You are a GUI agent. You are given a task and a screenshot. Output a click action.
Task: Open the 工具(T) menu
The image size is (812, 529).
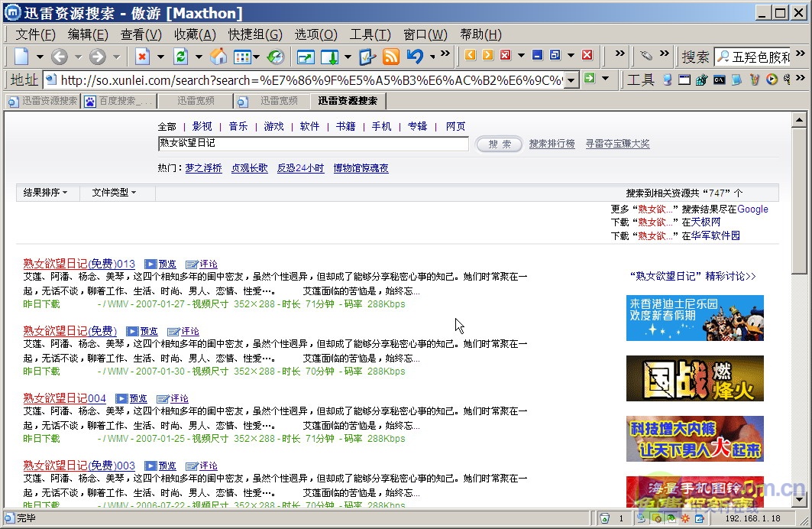pyautogui.click(x=370, y=34)
